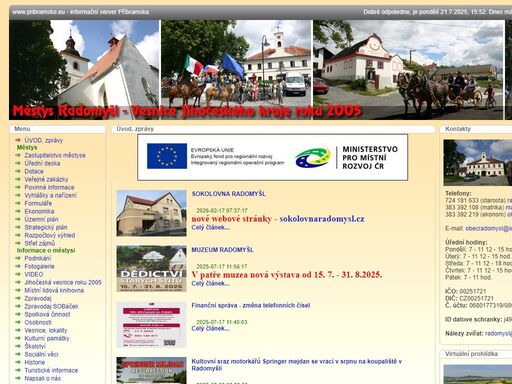The height and width of the screenshot is (384, 512).
Task: Open Místní lidová knihovna link
Action: (x=54, y=290)
